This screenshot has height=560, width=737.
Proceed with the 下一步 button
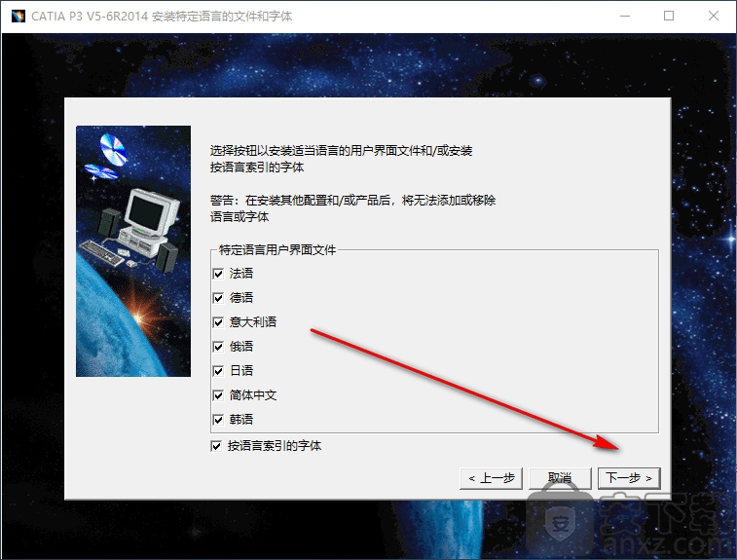click(x=629, y=478)
